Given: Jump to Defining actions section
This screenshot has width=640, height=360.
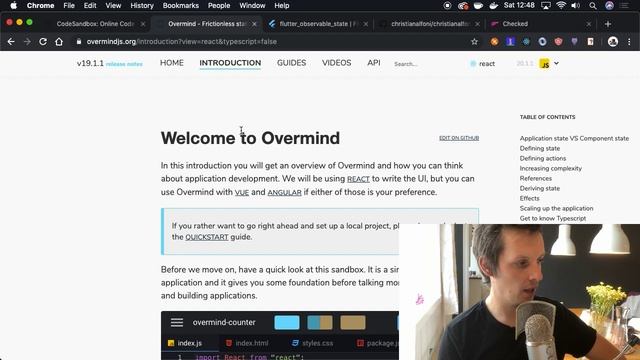Looking at the screenshot, I should pyautogui.click(x=543, y=158).
